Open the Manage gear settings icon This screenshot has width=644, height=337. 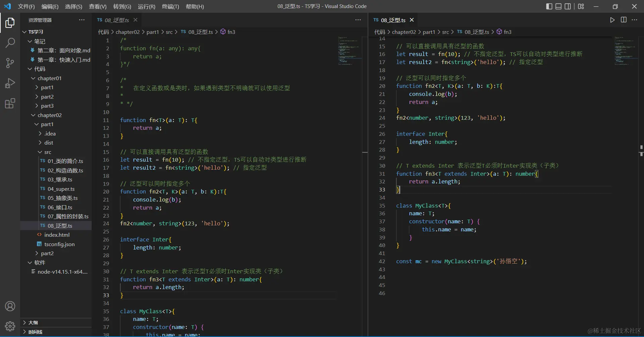(x=10, y=326)
